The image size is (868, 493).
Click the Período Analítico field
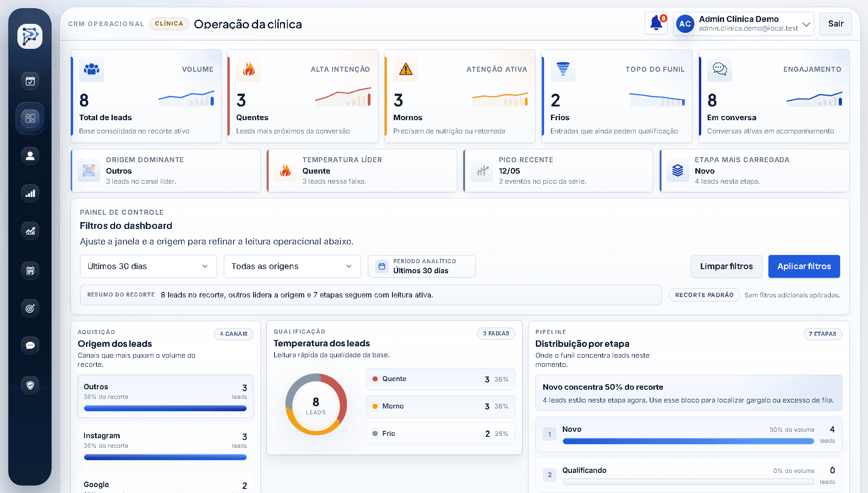click(x=422, y=266)
